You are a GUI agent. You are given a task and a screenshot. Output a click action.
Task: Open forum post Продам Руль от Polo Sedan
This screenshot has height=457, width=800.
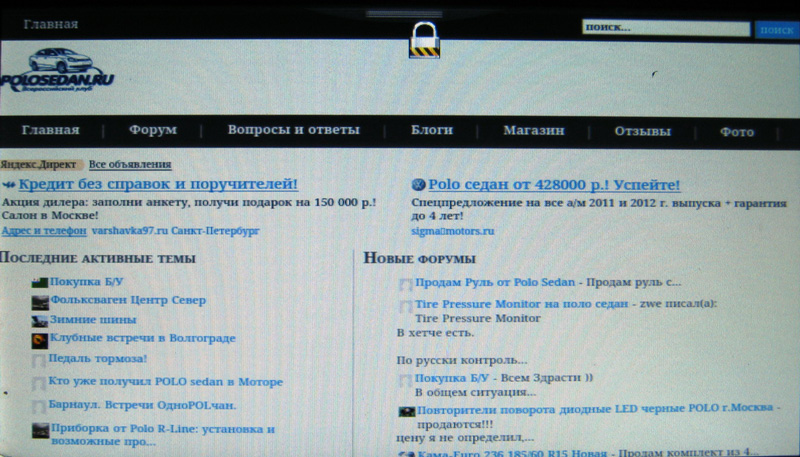495,282
